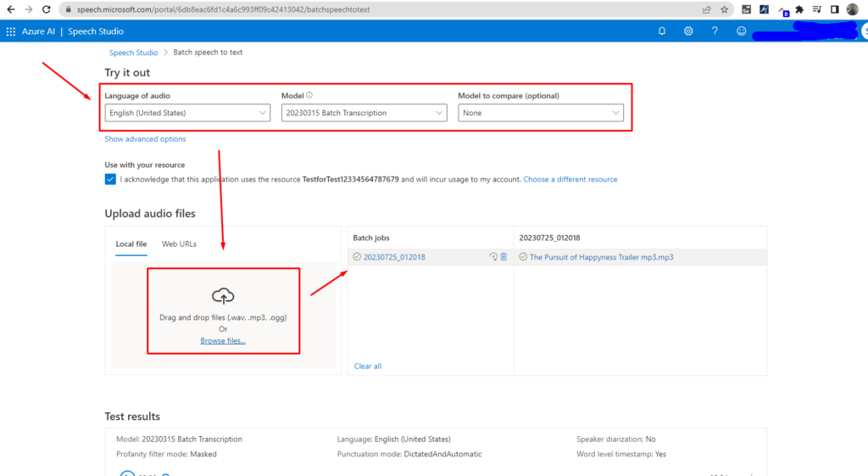Open the dark blue extension icon next to Se
Image resolution: width=868 pixels, height=476 pixels.
coord(764,9)
